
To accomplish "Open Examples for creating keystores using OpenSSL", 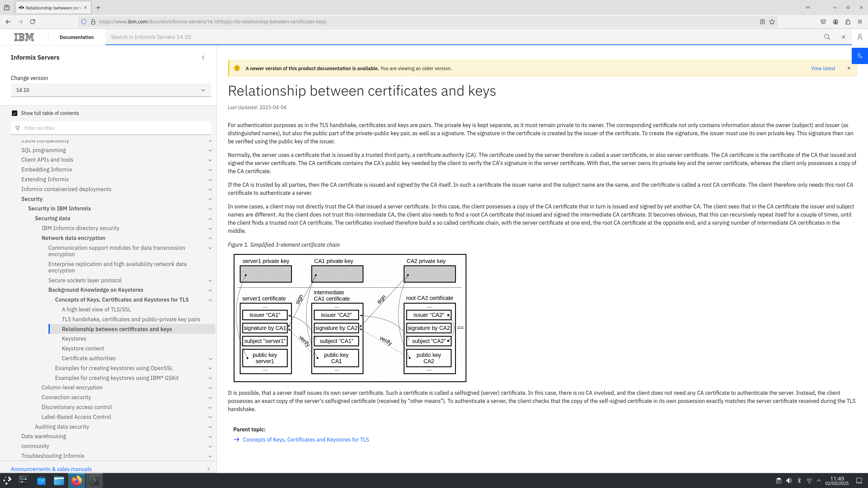I will coord(114,368).
